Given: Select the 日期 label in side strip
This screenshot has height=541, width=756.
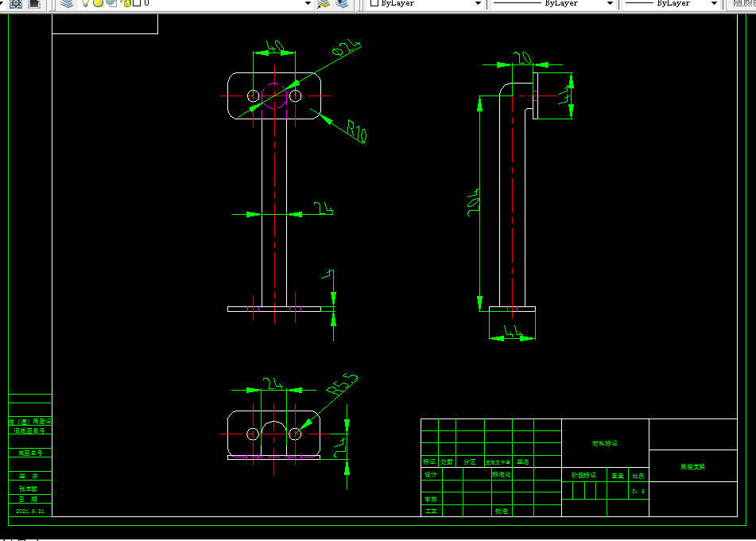Looking at the screenshot, I should click(28, 500).
